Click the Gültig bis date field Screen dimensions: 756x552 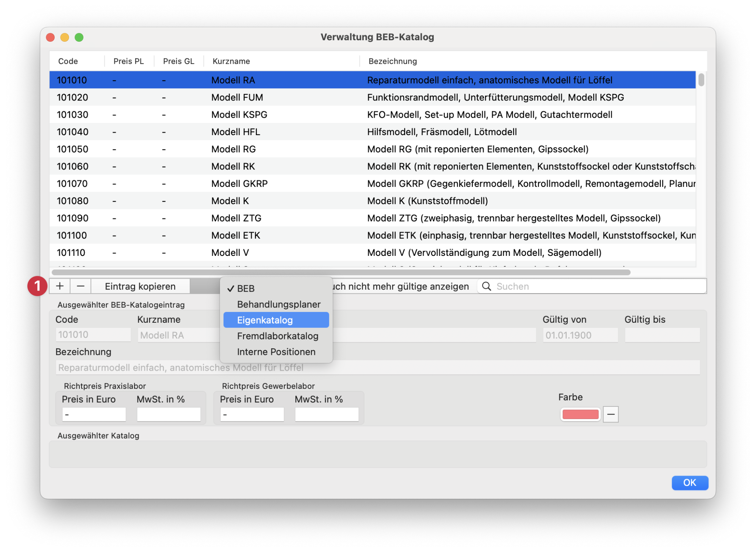(x=662, y=335)
